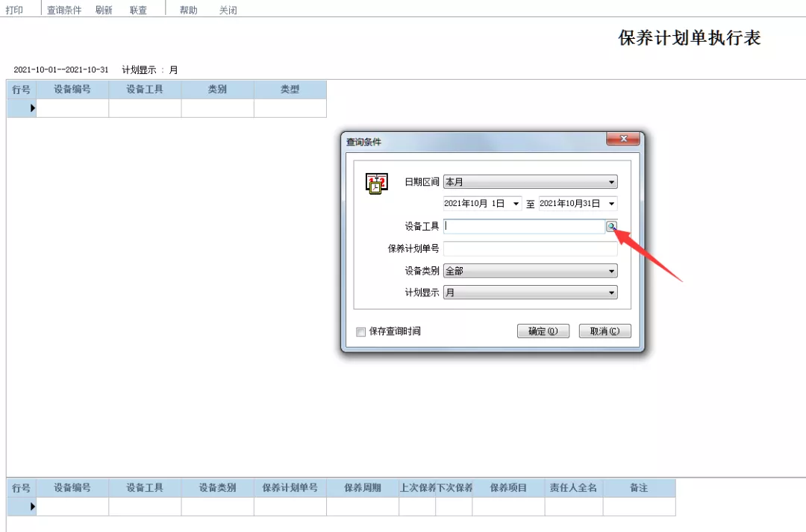The image size is (806, 532).
Task: Click upper table 设备工具 column header
Action: point(145,90)
